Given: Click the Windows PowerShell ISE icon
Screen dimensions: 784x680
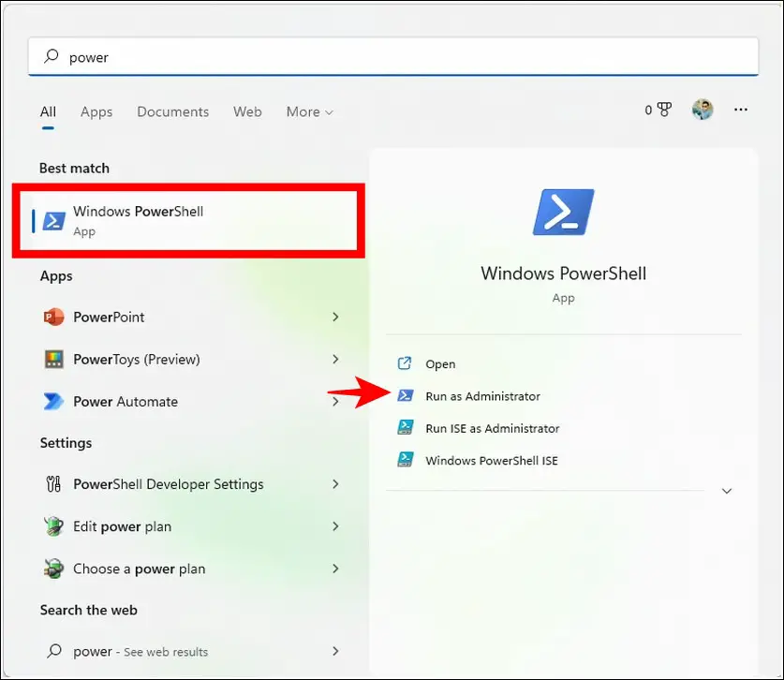Looking at the screenshot, I should 405,460.
